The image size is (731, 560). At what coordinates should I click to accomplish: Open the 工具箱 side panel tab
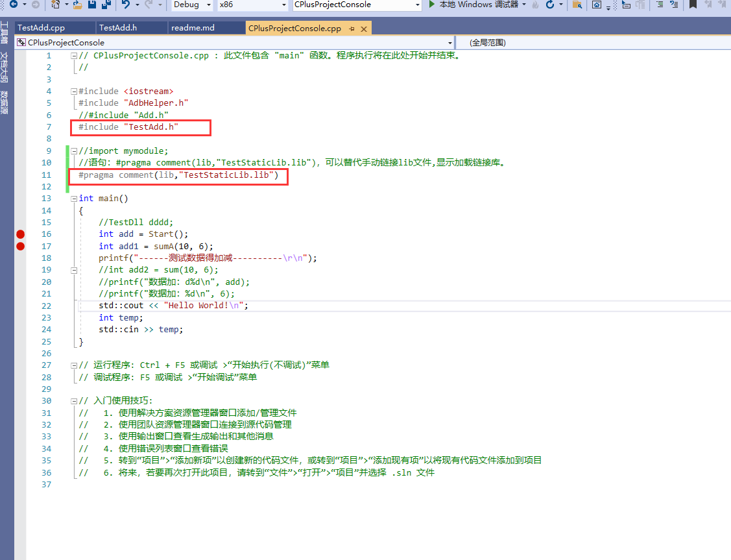tap(4, 33)
